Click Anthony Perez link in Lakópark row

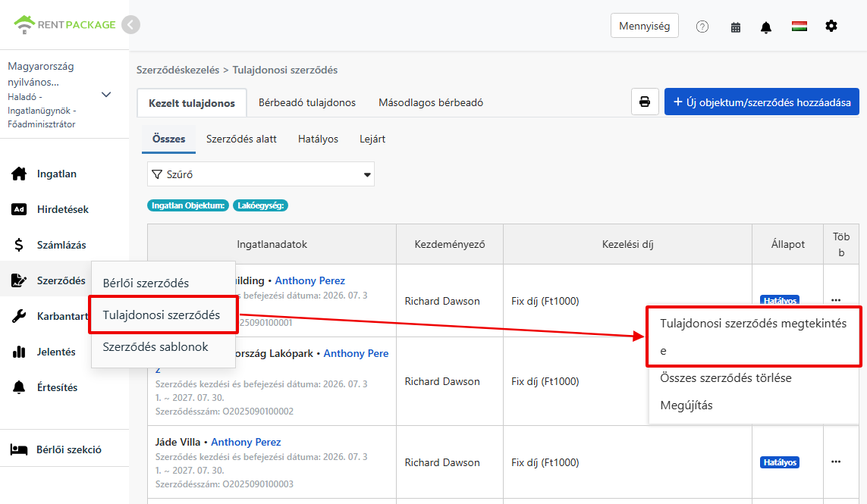coord(356,353)
